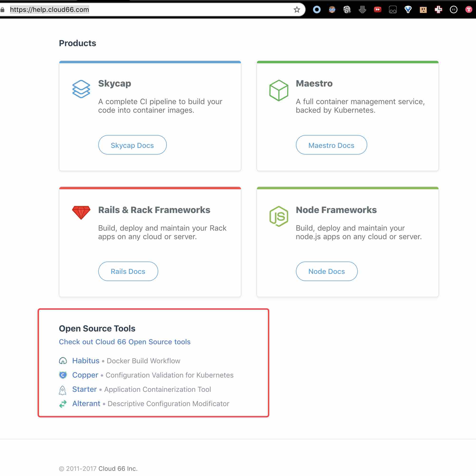
Task: Follow Check out Cloud 66 Open Source tools link
Action: 124,342
